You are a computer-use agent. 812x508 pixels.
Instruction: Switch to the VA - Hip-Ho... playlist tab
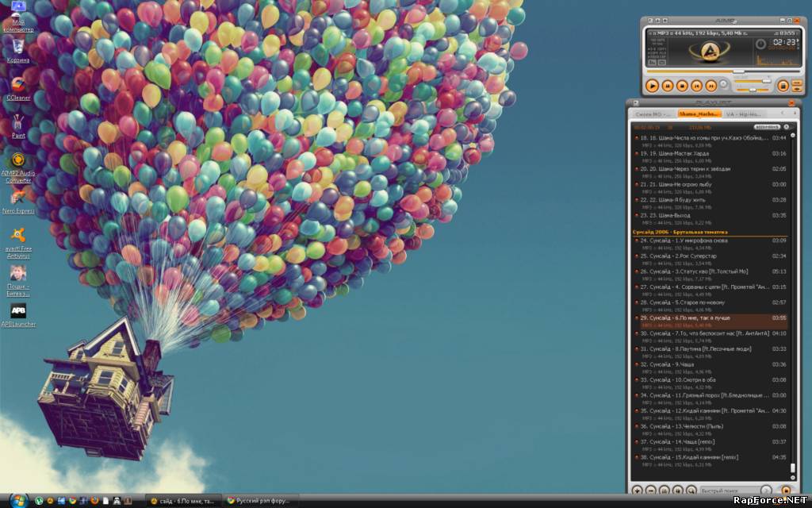[x=744, y=114]
